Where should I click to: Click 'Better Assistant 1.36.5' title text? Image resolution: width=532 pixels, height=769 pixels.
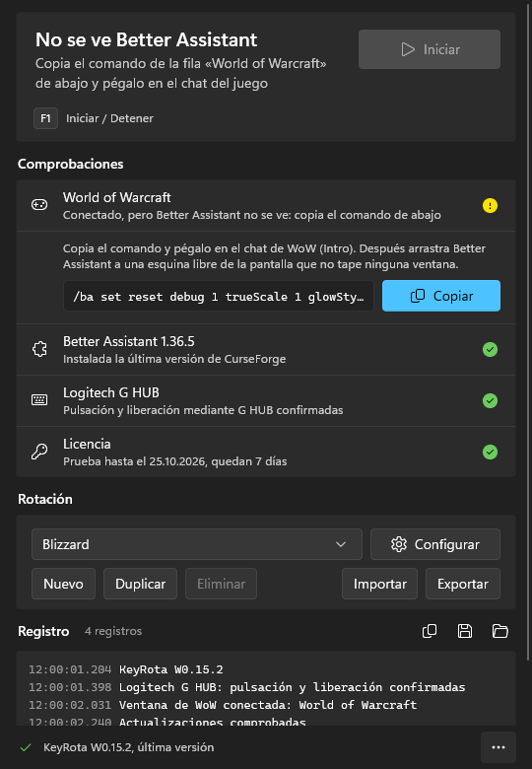click(129, 341)
